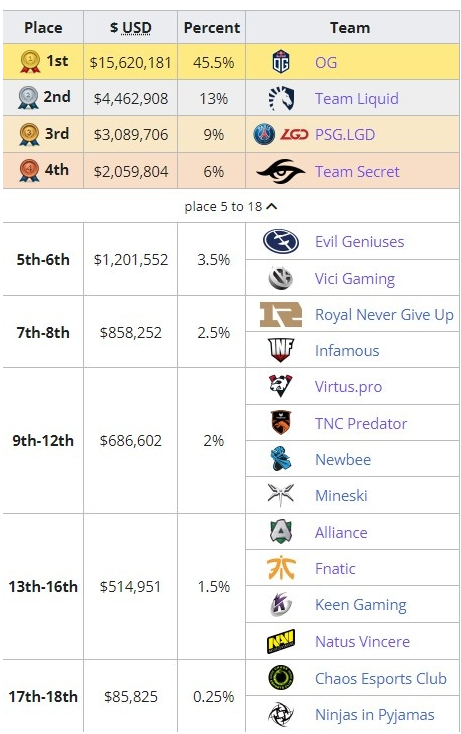Click the Royal Never Give Up logo

pyautogui.click(x=281, y=314)
